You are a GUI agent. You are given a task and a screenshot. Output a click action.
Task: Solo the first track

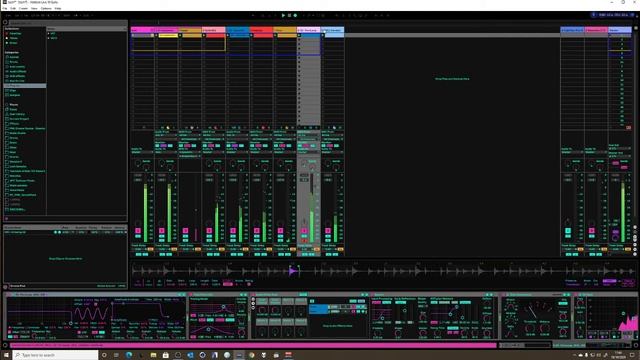click(x=138, y=236)
